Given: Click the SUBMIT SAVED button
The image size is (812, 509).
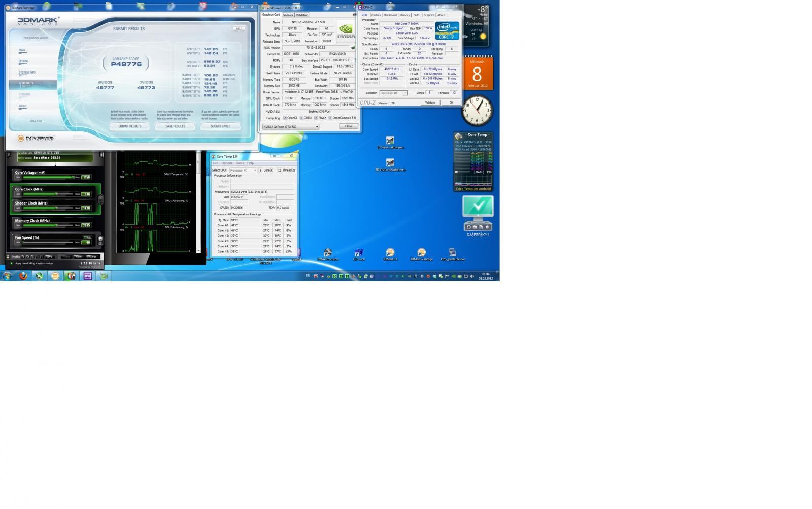Looking at the screenshot, I should [x=220, y=126].
